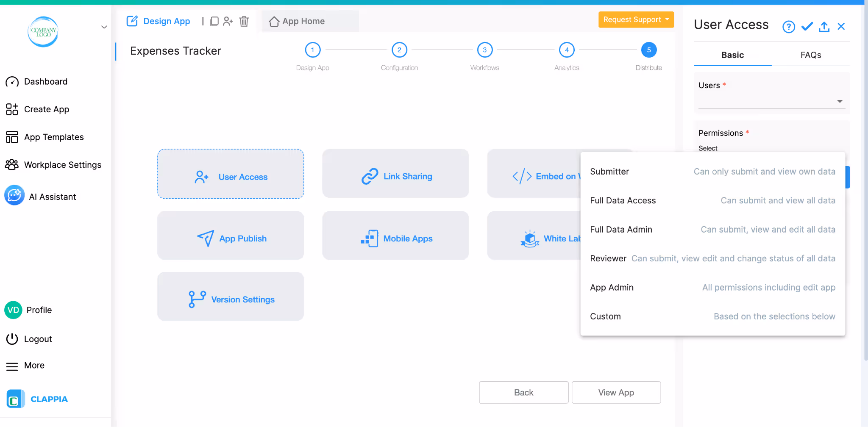This screenshot has height=427, width=868.
Task: Select the Basic tab
Action: [732, 55]
